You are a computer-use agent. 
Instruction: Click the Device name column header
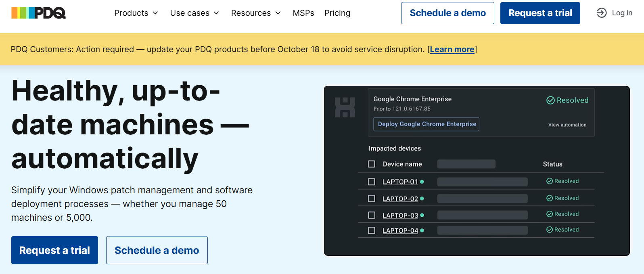tap(402, 164)
